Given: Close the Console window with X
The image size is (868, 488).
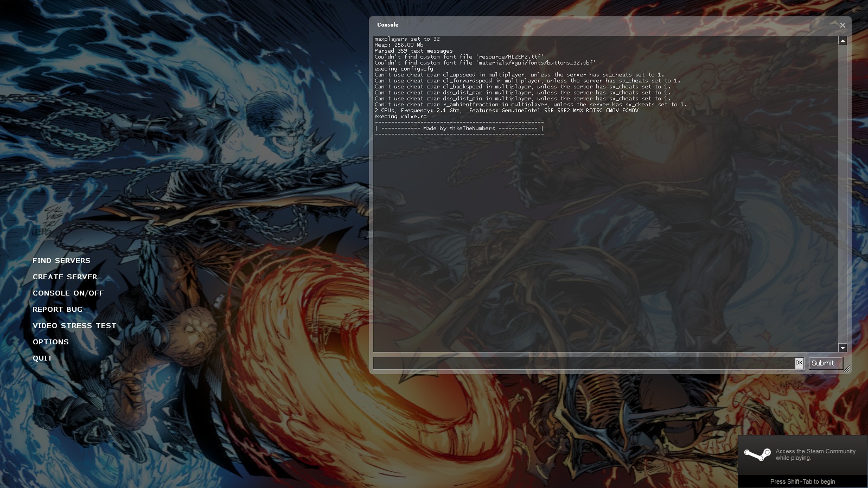Looking at the screenshot, I should (843, 25).
